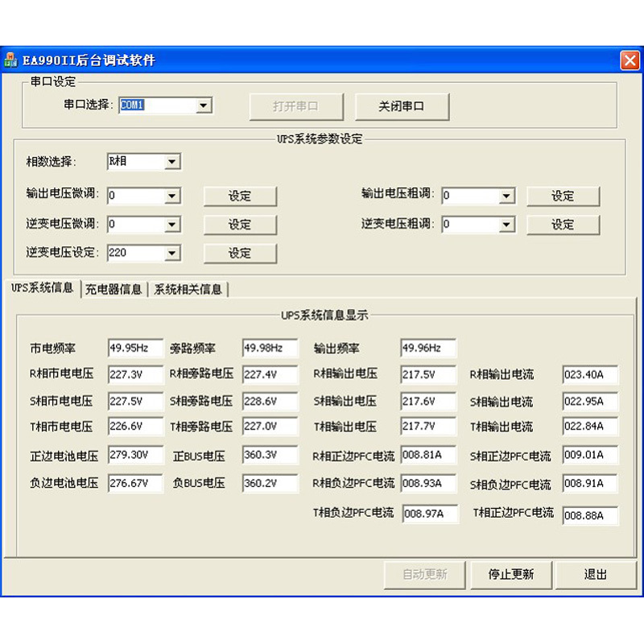This screenshot has width=644, height=644.
Task: Click the 市电频率 value field
Action: 135,349
